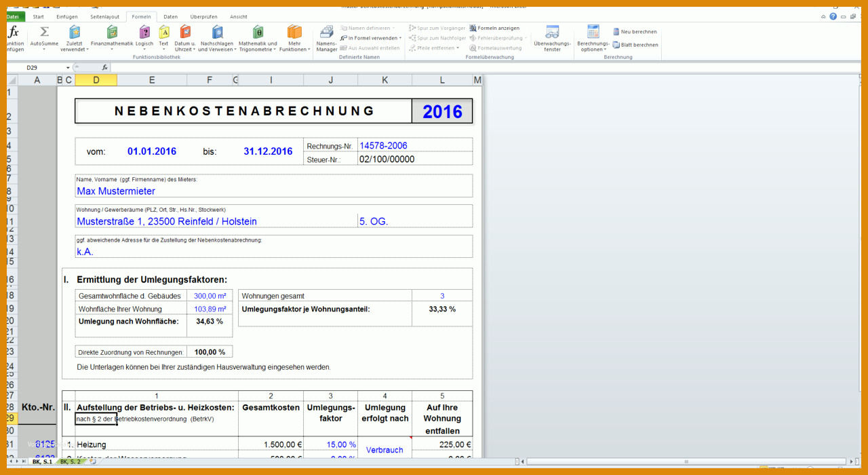Expand the Namen definieren dropdown
This screenshot has height=475, width=868.
[393, 28]
